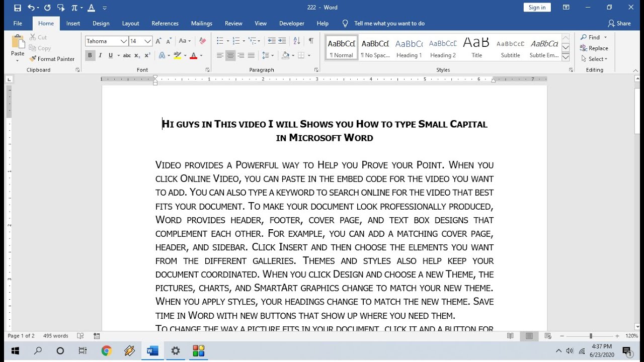The height and width of the screenshot is (362, 644).
Task: Open Google Chrome from the taskbar
Action: pos(106,351)
